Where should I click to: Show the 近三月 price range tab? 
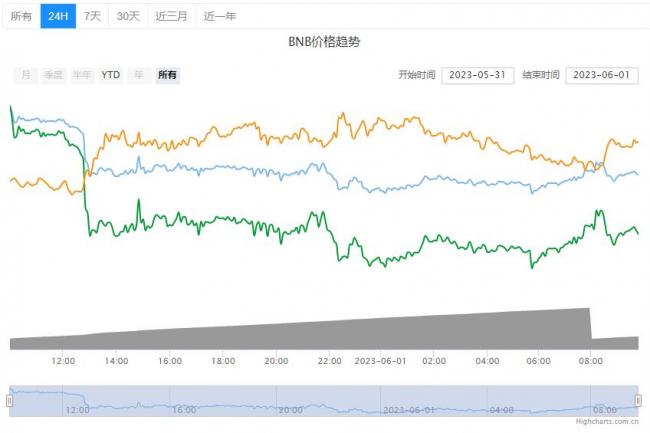(171, 16)
